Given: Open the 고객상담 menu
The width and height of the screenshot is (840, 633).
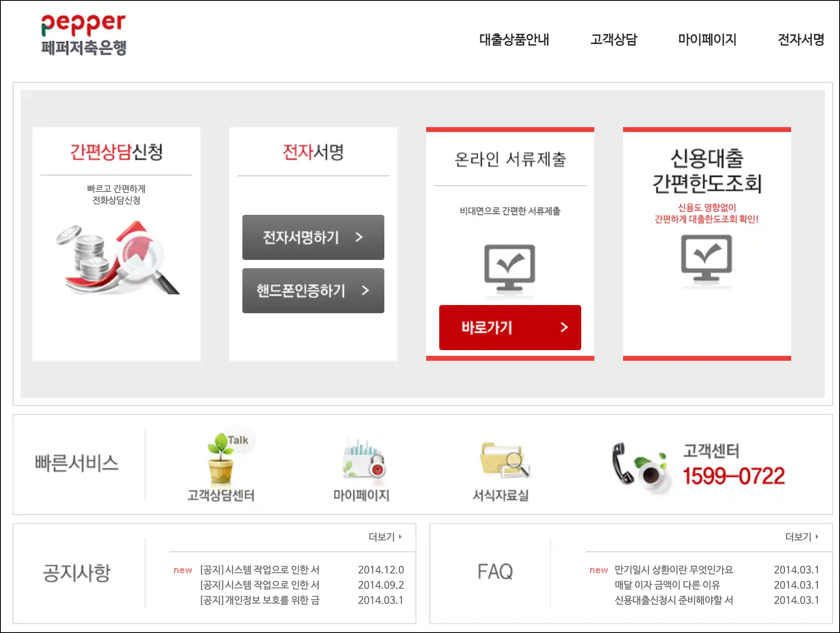Looking at the screenshot, I should [x=614, y=40].
